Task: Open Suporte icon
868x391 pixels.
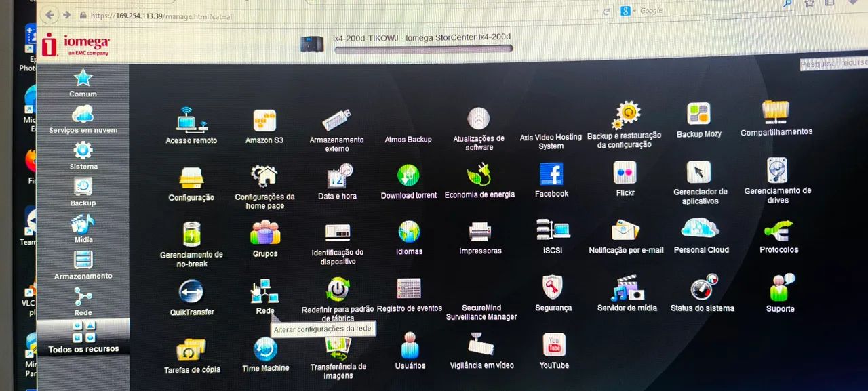Action: click(x=781, y=287)
